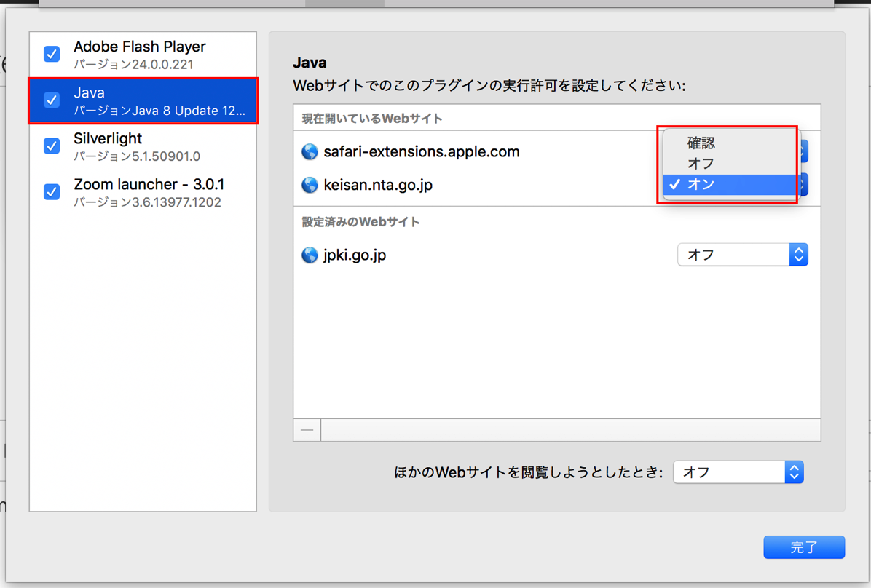Viewport: 871px width, 588px height.
Task: Select the keisan.nta.go.jp row
Action: tap(556, 185)
